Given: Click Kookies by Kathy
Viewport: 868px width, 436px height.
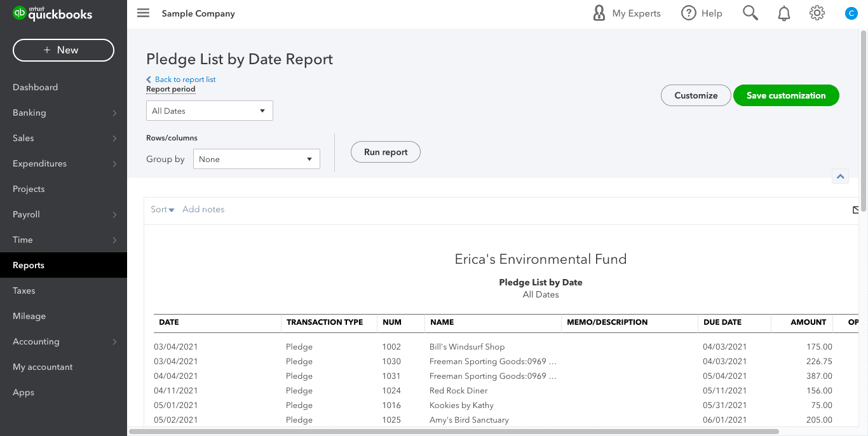Looking at the screenshot, I should tap(461, 405).
